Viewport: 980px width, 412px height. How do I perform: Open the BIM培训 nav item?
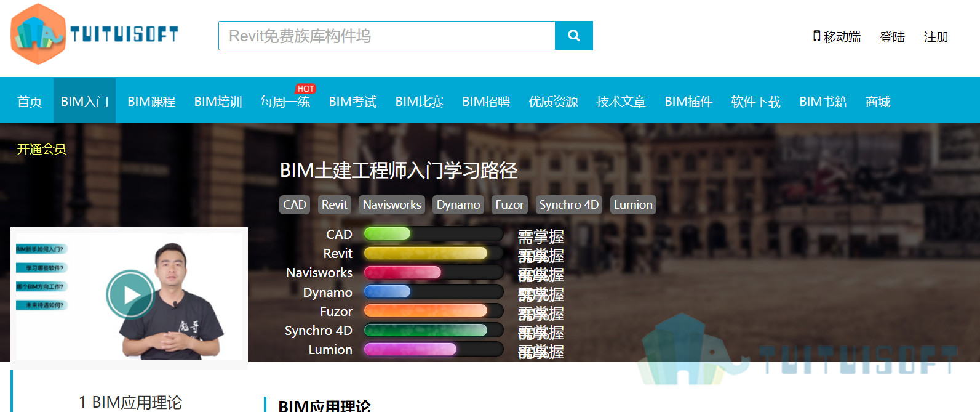point(218,101)
